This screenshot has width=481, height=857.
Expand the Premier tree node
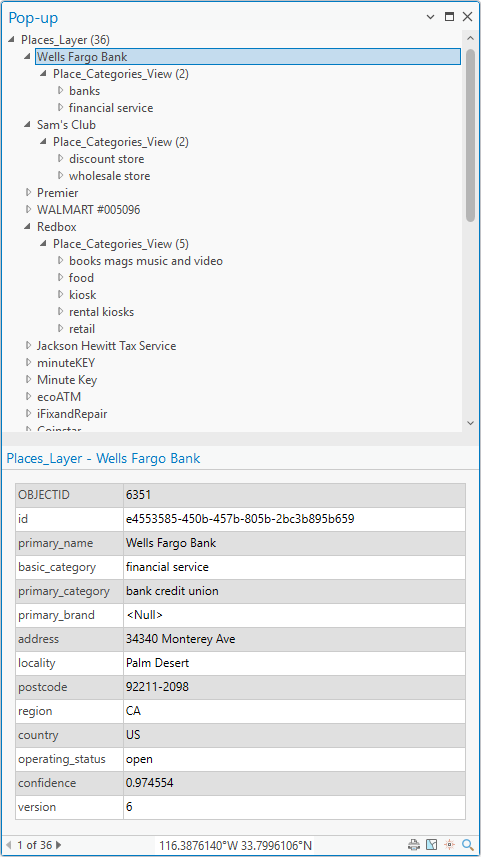[x=28, y=192]
